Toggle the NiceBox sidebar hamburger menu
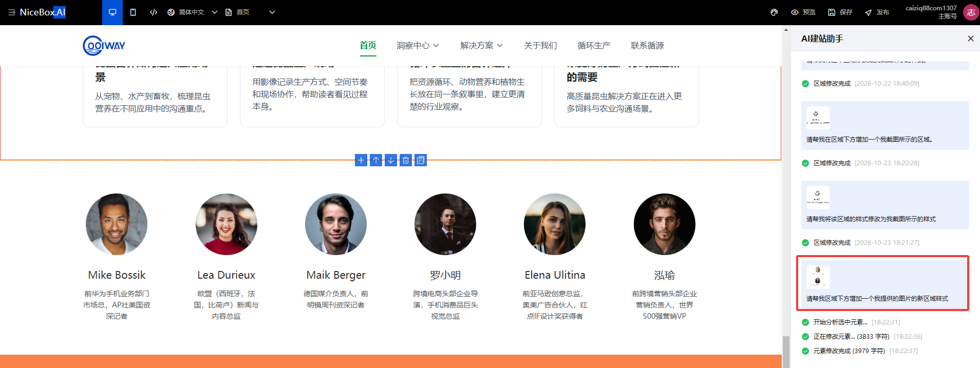980x368 pixels. coord(11,12)
